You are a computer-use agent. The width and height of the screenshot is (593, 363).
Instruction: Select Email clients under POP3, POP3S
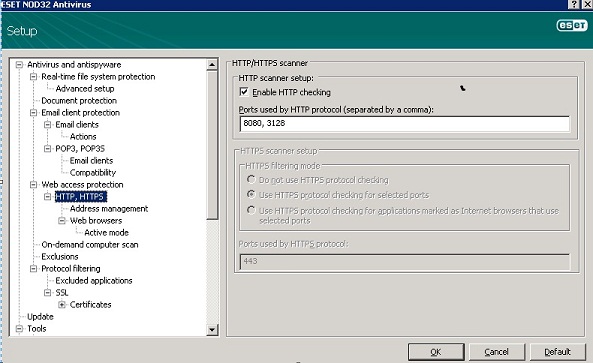pos(91,161)
